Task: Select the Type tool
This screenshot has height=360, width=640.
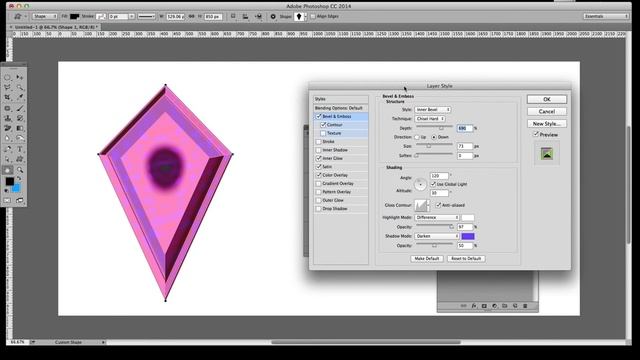Action: coord(20,149)
